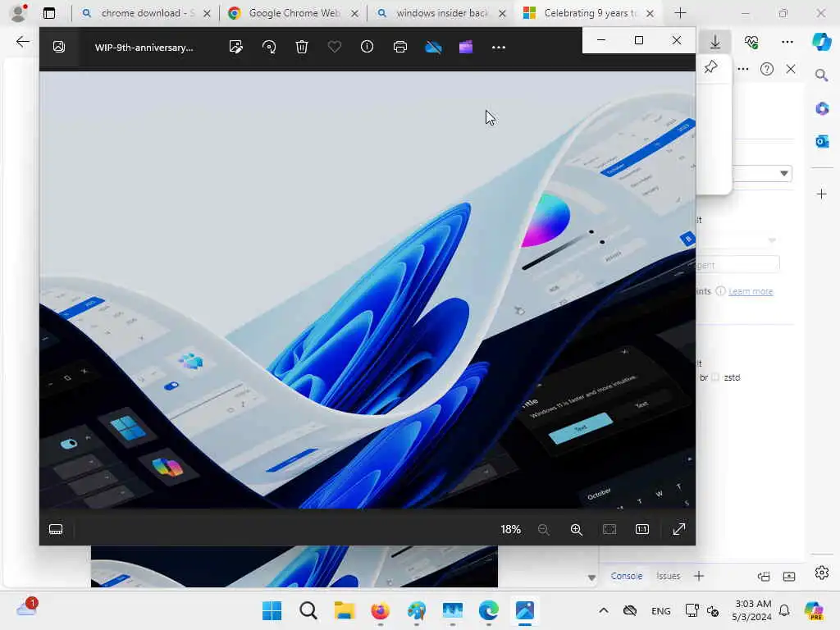Show hidden system tray icons
840x630 pixels.
click(603, 610)
